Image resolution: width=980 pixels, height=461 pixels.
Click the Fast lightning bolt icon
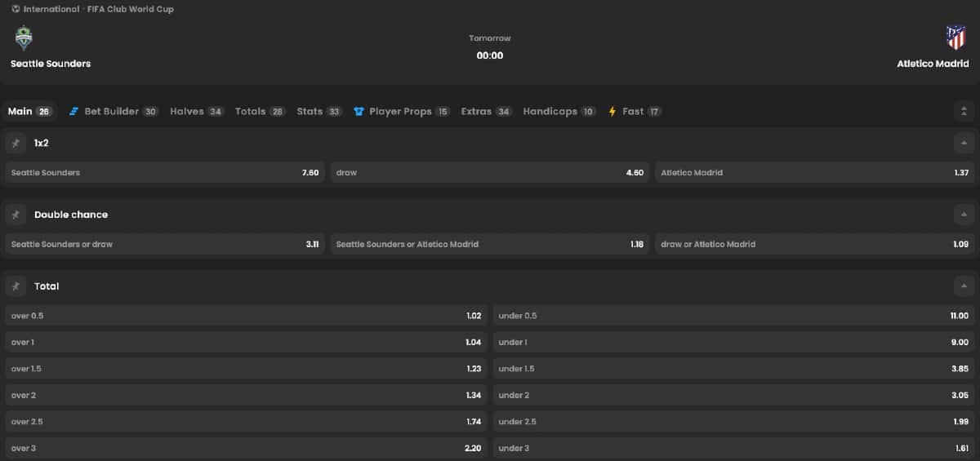(612, 112)
